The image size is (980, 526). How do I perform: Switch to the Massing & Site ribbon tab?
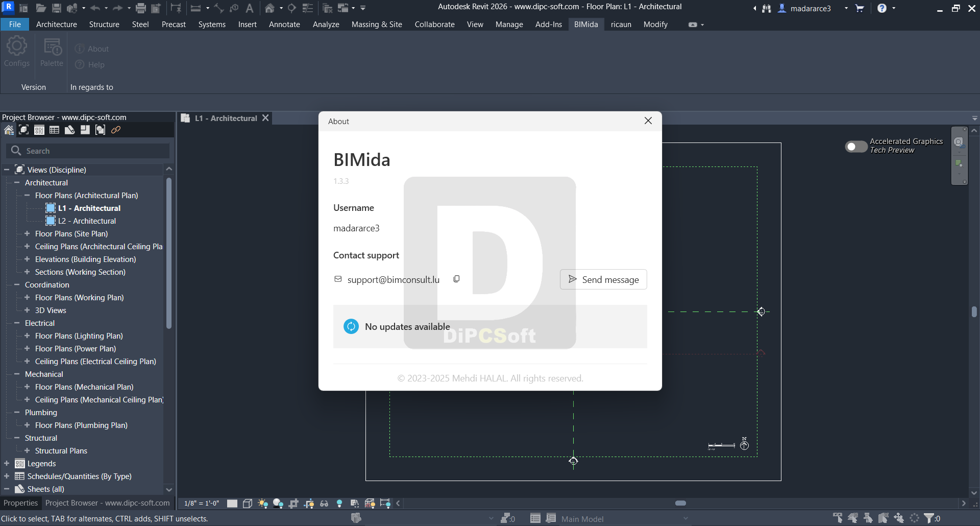point(377,25)
